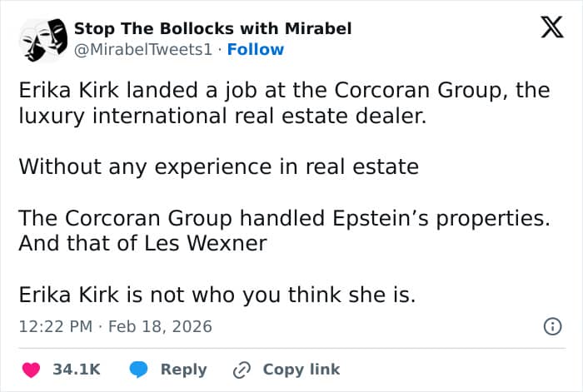Open the info circle icon
This screenshot has height=392, width=583.
[551, 327]
